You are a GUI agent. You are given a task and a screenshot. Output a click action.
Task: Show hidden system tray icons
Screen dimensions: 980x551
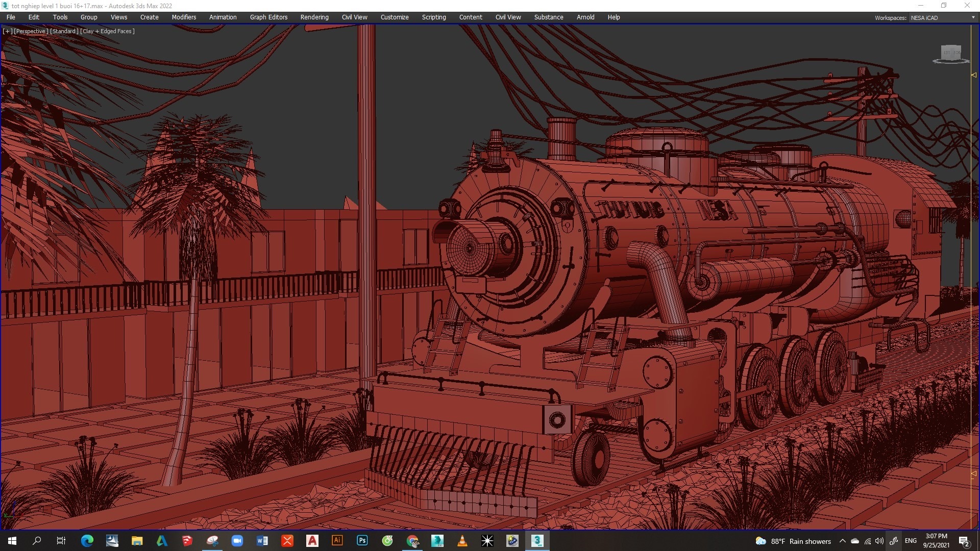tap(843, 541)
